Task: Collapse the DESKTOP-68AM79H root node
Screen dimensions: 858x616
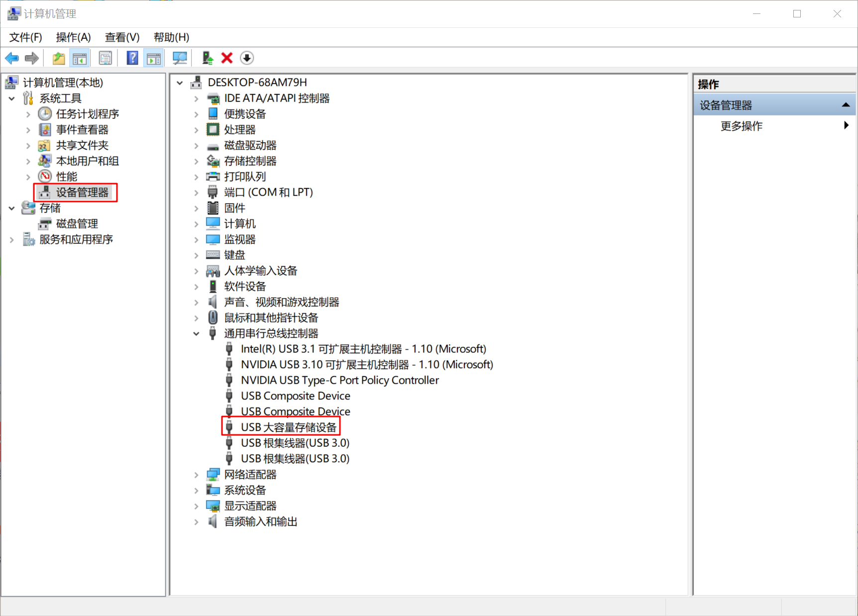Action: tap(180, 83)
